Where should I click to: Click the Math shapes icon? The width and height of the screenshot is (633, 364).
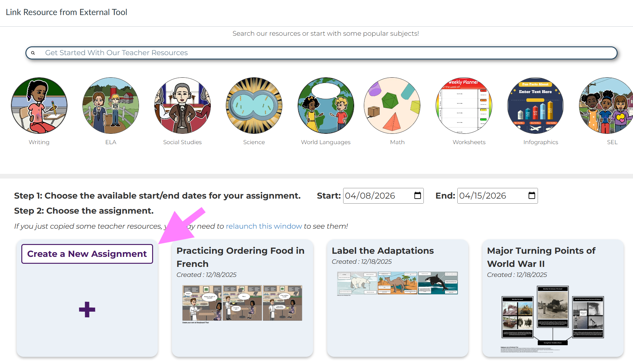click(x=392, y=106)
